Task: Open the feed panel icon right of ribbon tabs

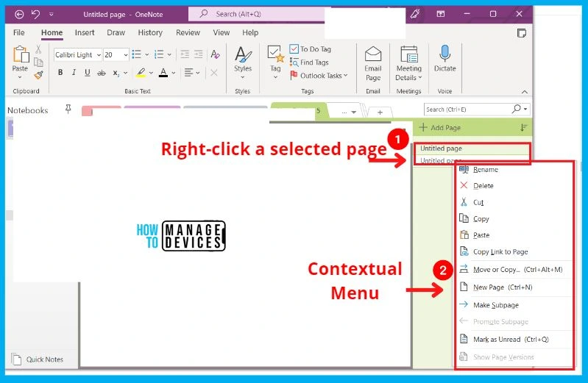Action: (521, 33)
